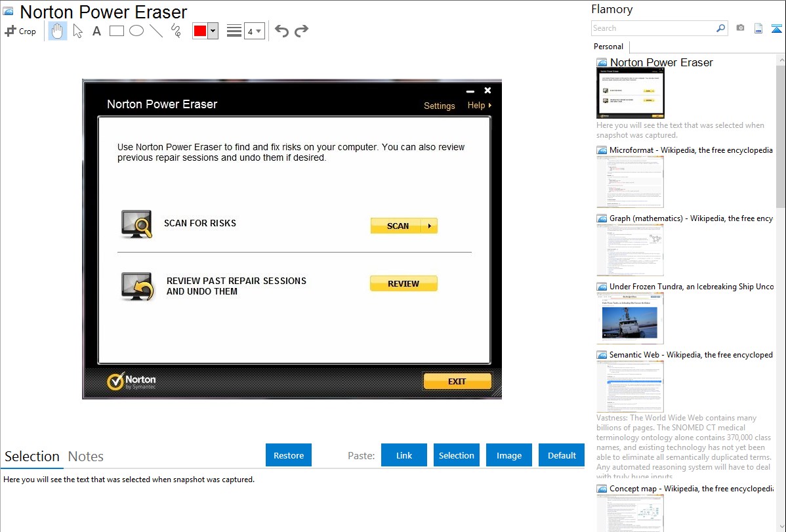Paste as Selection
The width and height of the screenshot is (786, 532).
pos(457,455)
